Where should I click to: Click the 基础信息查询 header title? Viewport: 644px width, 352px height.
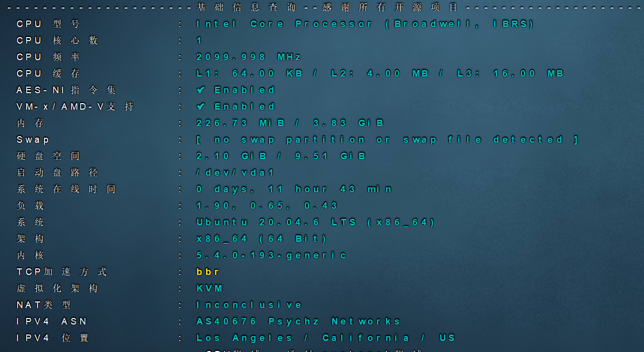[246, 8]
